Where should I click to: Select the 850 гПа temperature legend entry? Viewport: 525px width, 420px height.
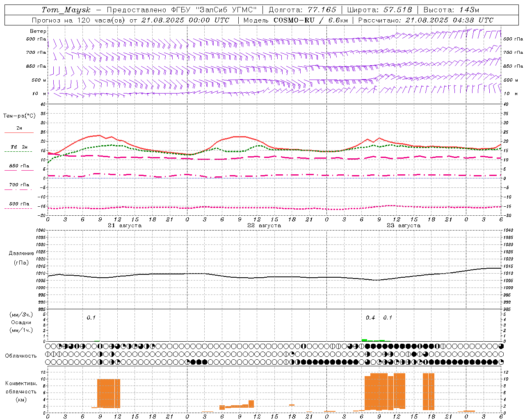(19, 167)
